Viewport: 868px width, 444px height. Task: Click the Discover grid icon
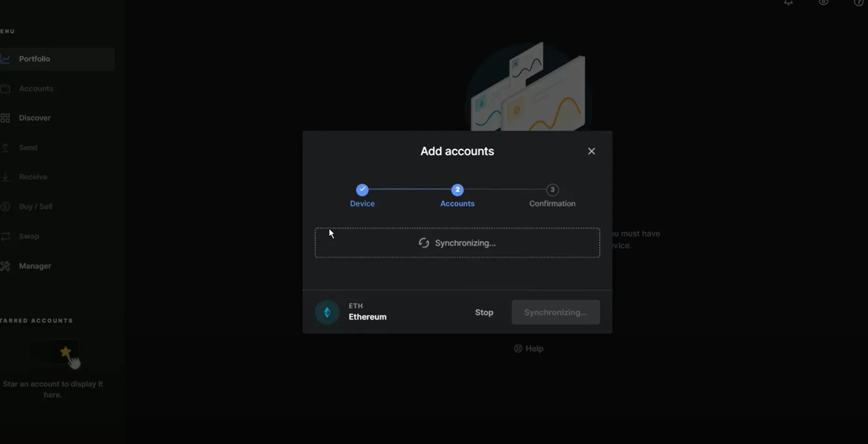[5, 118]
